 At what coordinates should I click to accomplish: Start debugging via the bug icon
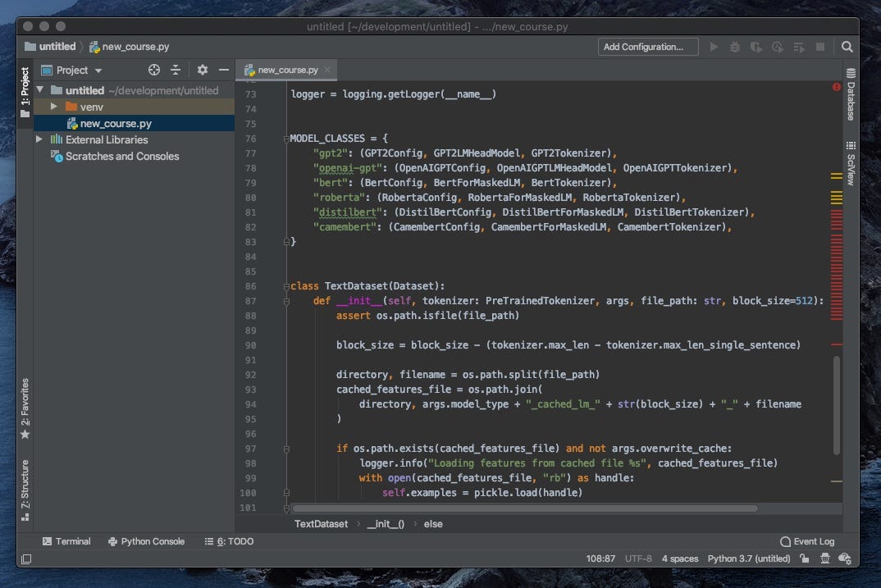pos(734,47)
